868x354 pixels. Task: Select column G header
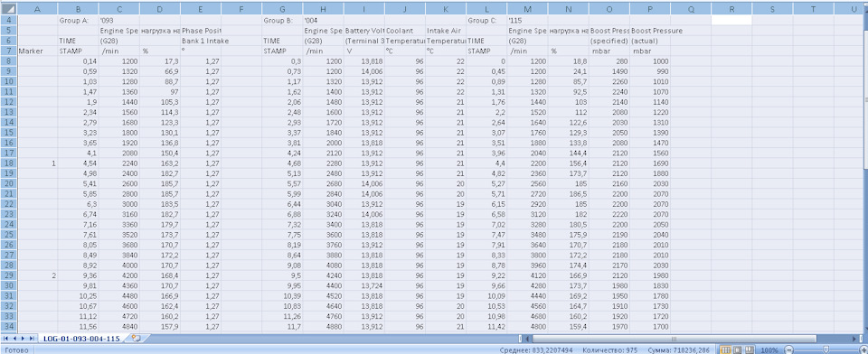tap(282, 9)
